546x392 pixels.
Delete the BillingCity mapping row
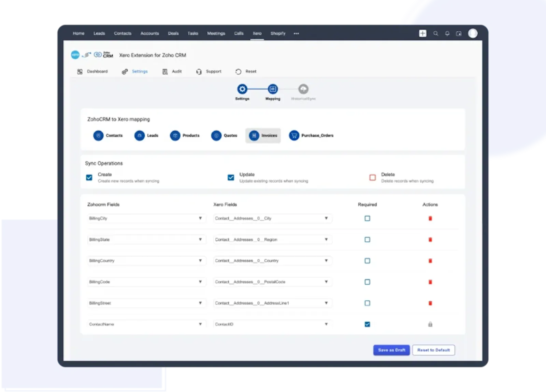[430, 218]
